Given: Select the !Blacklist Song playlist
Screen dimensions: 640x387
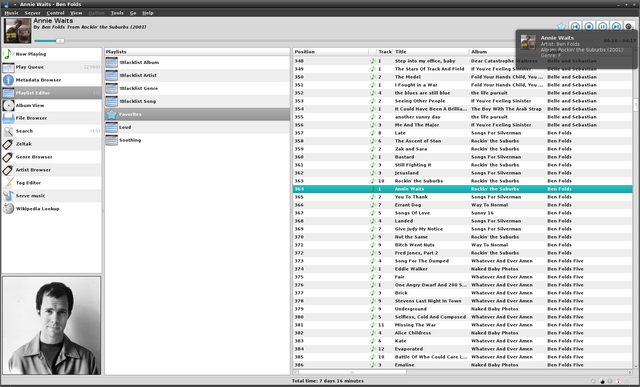Looking at the screenshot, I should tap(197, 101).
